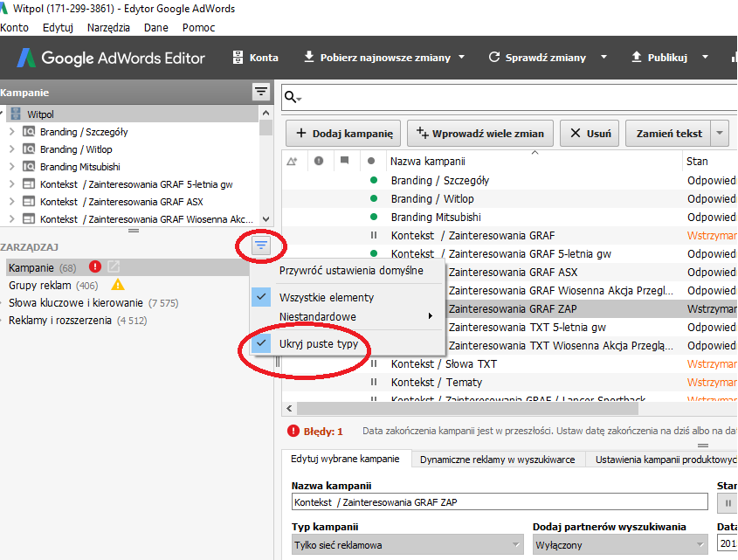Click Sprawdź zmiany refresh button
This screenshot has height=560, width=738.
click(x=537, y=58)
